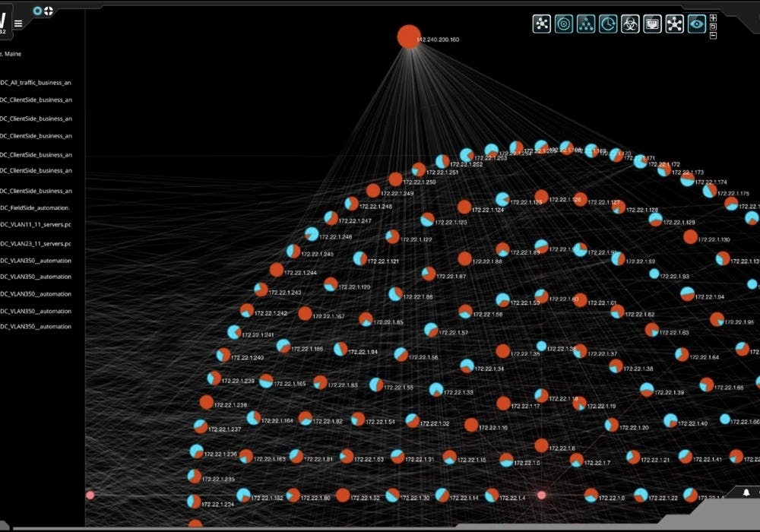
Task: Open the hamburger menu at top left
Action: [17, 24]
